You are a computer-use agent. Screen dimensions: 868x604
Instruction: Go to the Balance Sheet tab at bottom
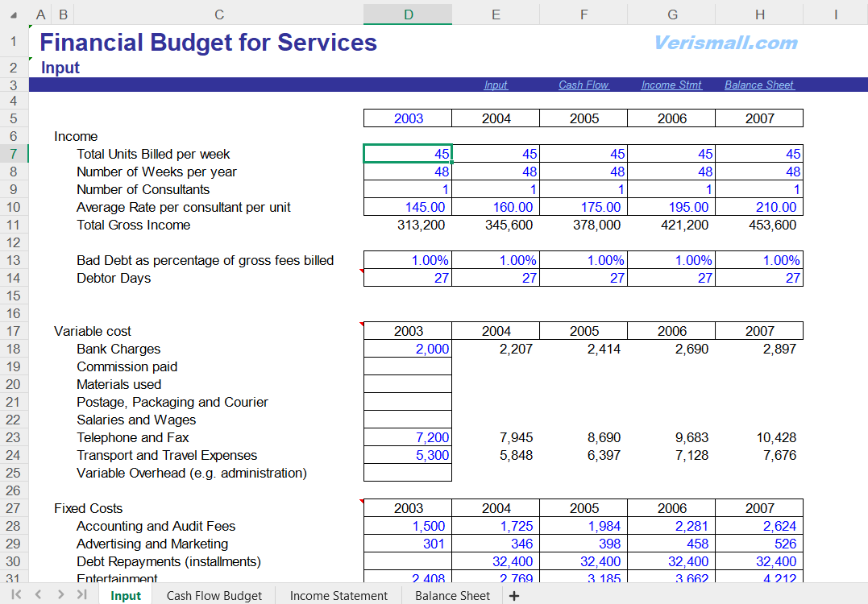(x=452, y=596)
